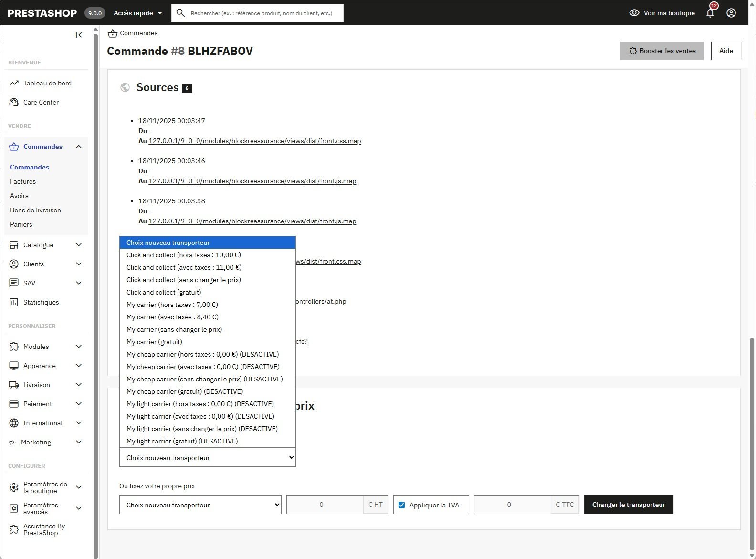Click the Commandes breadcrumb link

(138, 33)
